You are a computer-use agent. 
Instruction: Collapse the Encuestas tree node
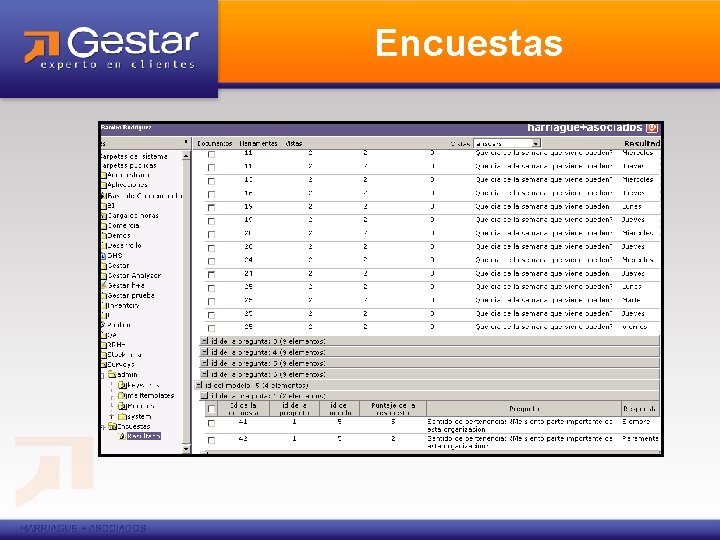103,427
